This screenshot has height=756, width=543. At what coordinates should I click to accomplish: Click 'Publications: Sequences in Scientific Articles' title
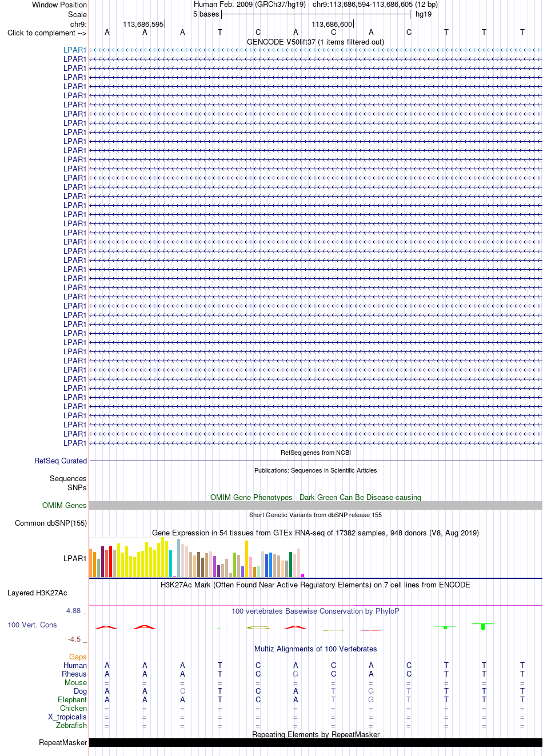coord(316,470)
